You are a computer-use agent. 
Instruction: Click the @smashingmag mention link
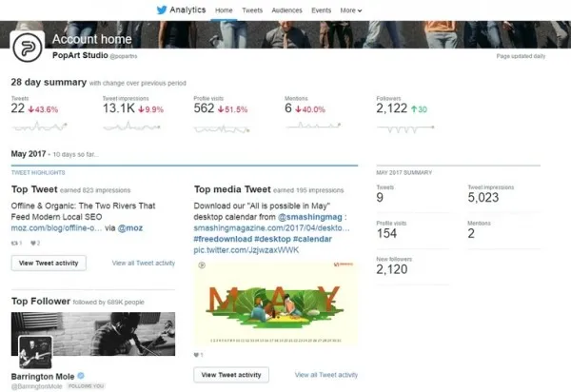(310, 217)
